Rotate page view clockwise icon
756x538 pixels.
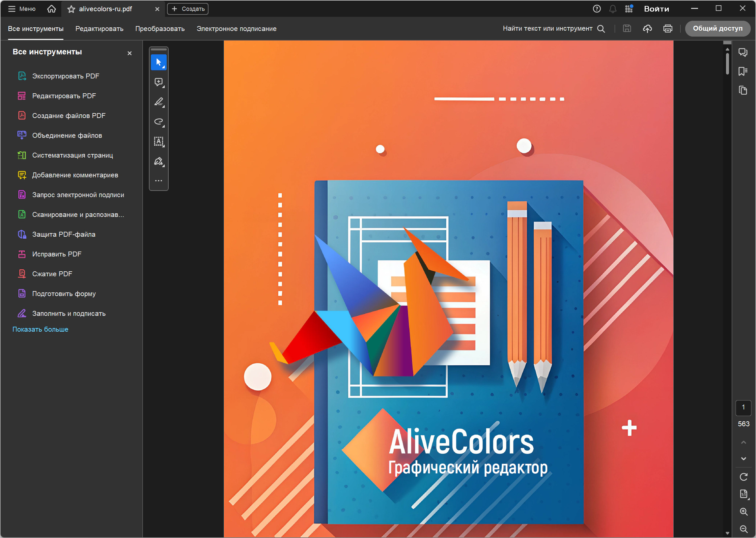pos(743,477)
